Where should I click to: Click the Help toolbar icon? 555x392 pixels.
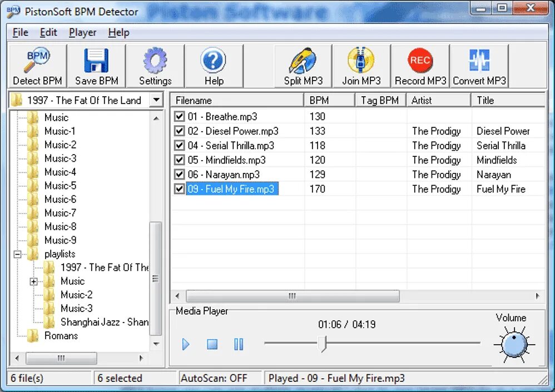pyautogui.click(x=213, y=65)
